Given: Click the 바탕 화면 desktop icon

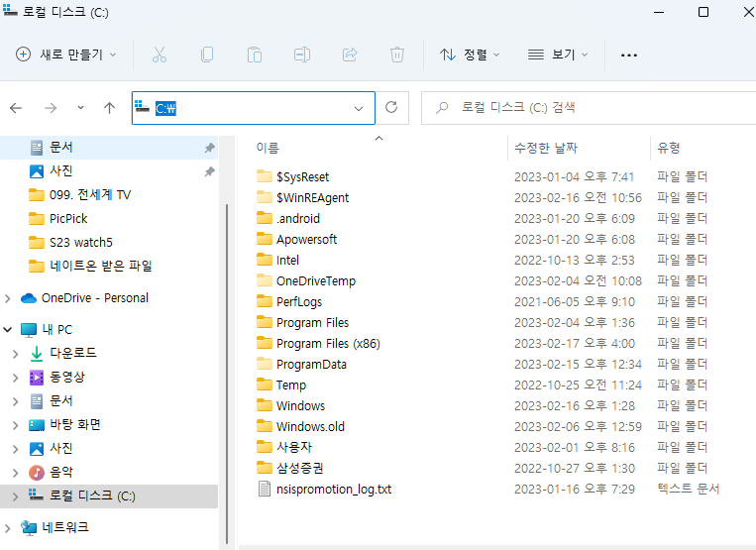Looking at the screenshot, I should [x=37, y=425].
